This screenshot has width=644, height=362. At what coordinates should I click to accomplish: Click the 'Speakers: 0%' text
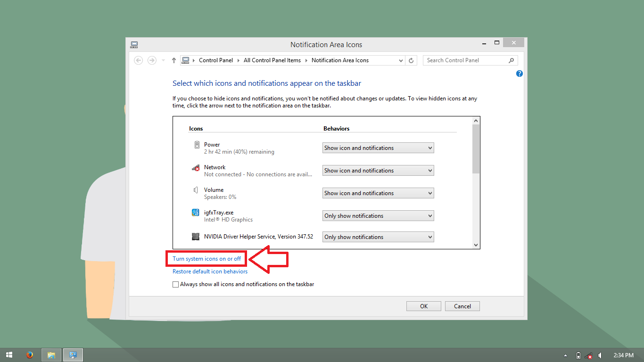220,197
